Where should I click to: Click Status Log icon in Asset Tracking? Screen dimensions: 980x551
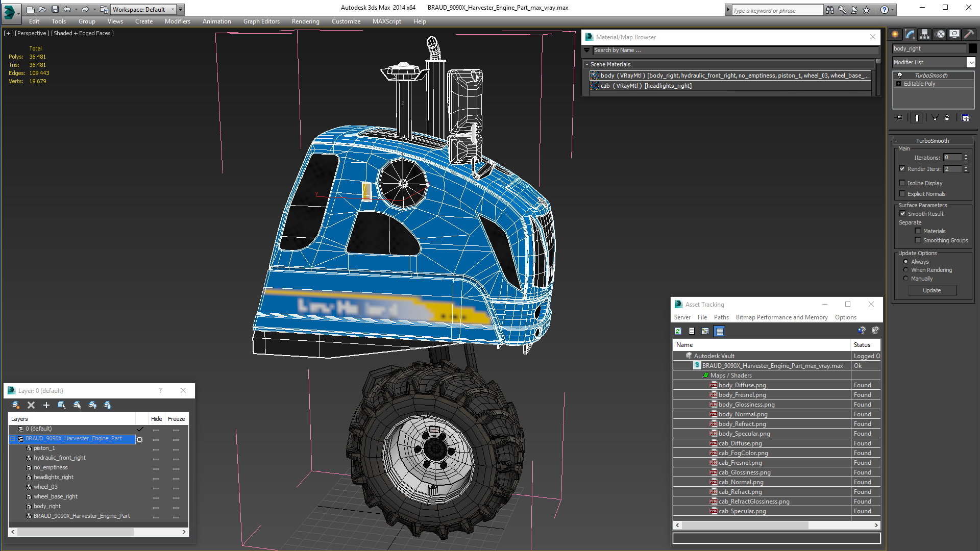pos(692,331)
